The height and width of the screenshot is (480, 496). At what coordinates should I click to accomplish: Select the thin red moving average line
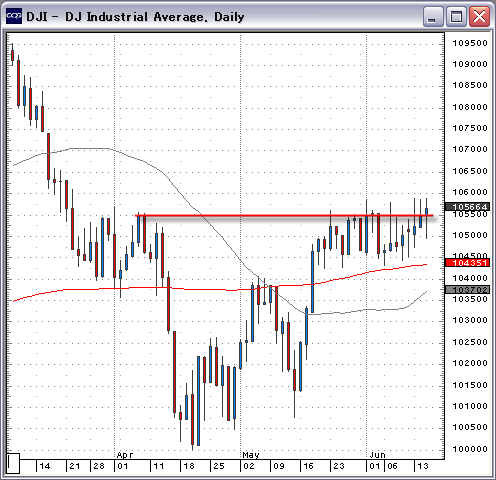point(220,289)
